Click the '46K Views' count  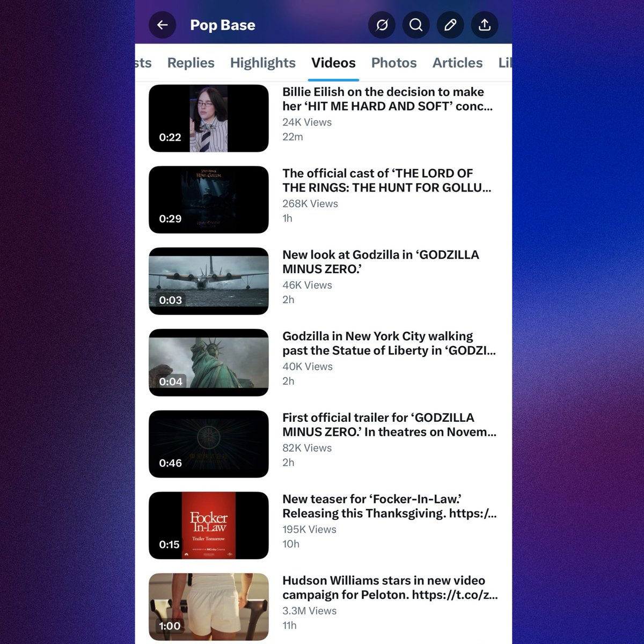point(307,286)
